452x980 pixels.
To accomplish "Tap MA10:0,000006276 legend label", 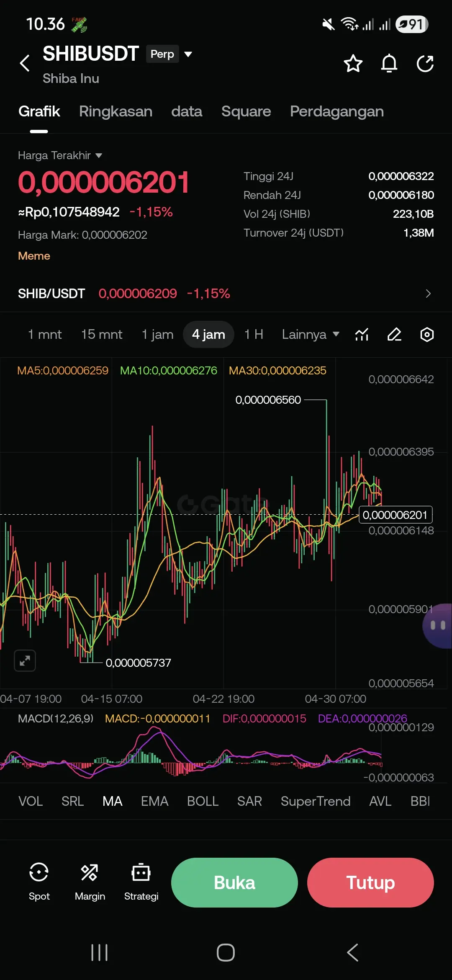I will click(x=169, y=370).
